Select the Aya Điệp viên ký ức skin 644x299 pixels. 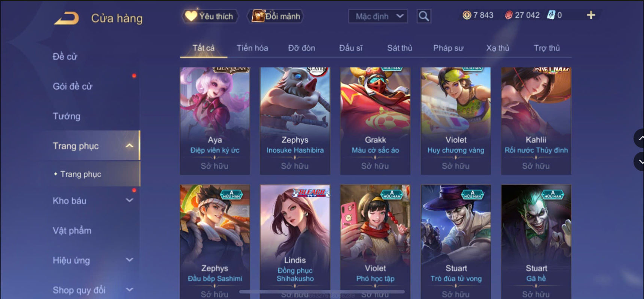[215, 121]
